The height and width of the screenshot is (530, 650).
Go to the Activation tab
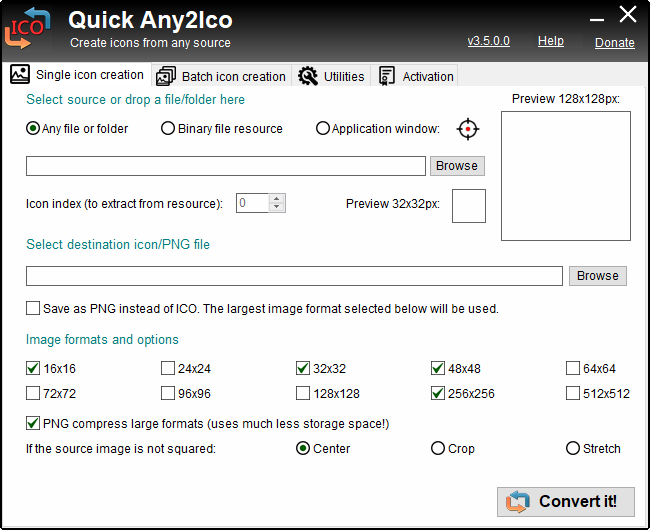(x=415, y=77)
